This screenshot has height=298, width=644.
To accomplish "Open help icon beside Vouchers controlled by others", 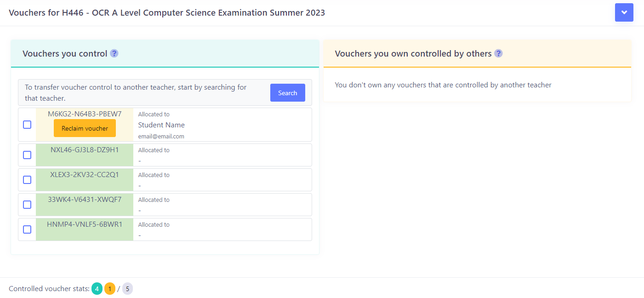I will (x=498, y=53).
